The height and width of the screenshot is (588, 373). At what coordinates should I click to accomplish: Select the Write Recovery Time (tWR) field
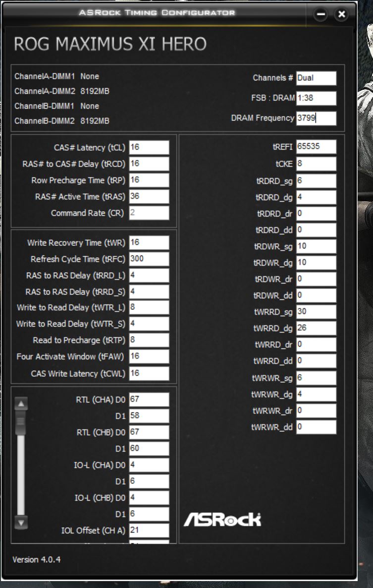coord(149,242)
